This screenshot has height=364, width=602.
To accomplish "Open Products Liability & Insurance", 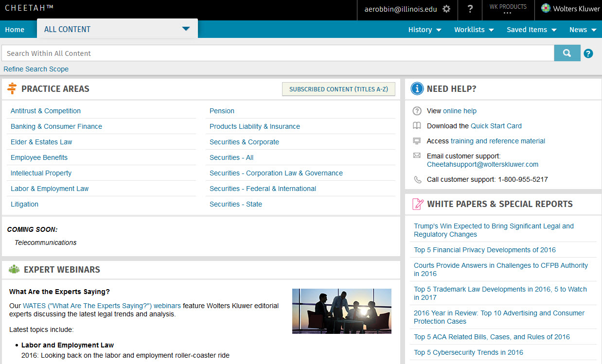I will 255,126.
